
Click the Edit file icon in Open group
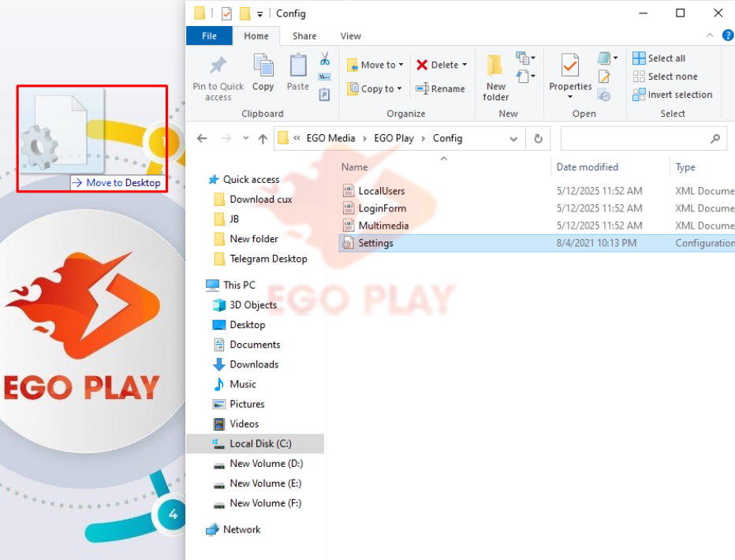point(604,77)
